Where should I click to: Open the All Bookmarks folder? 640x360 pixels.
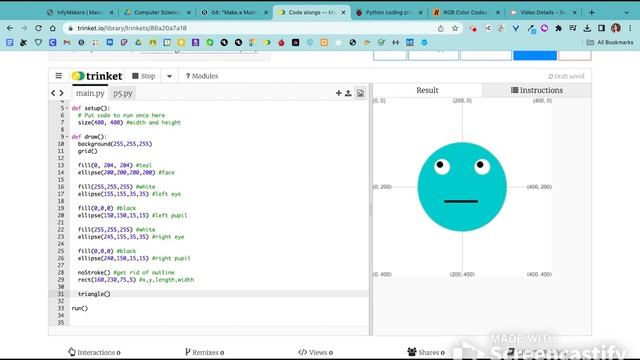tap(610, 42)
